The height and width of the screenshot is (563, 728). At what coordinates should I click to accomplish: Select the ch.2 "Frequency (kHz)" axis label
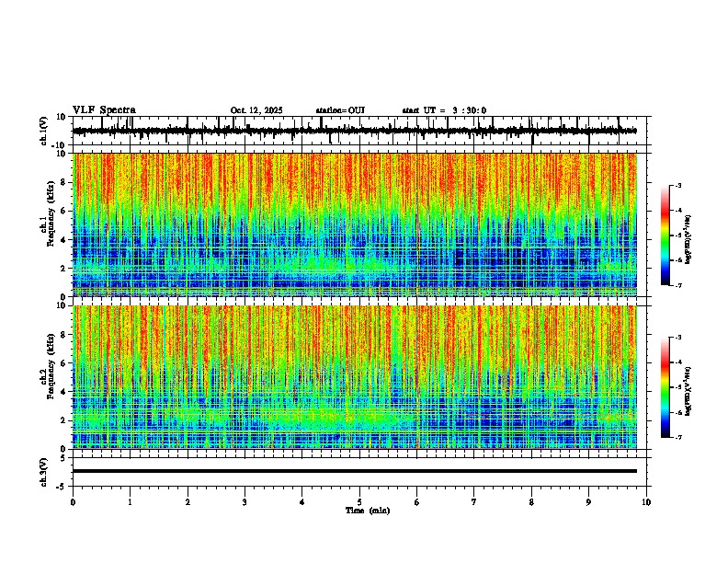pos(51,366)
